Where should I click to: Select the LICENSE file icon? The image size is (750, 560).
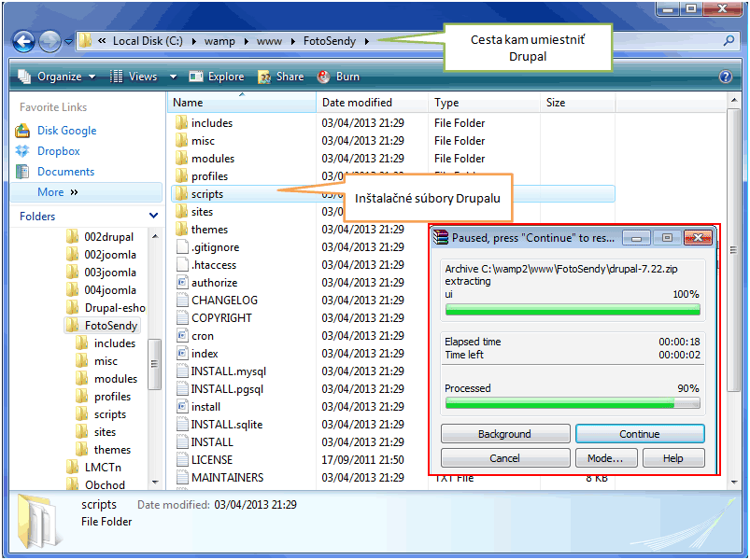[x=182, y=459]
